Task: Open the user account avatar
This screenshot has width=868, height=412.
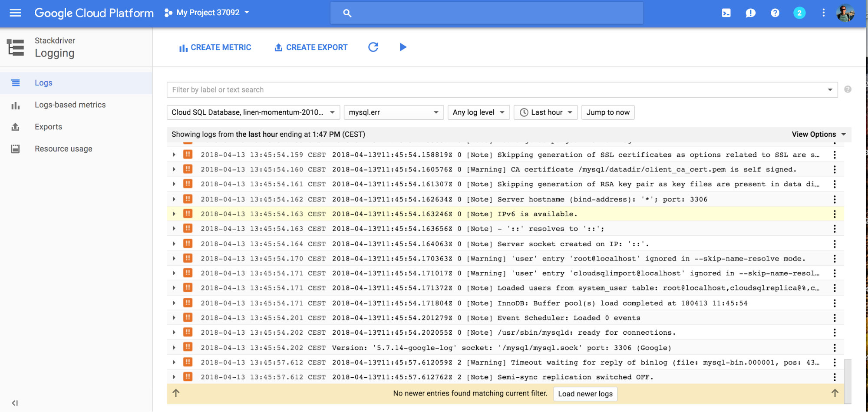Action: click(845, 13)
